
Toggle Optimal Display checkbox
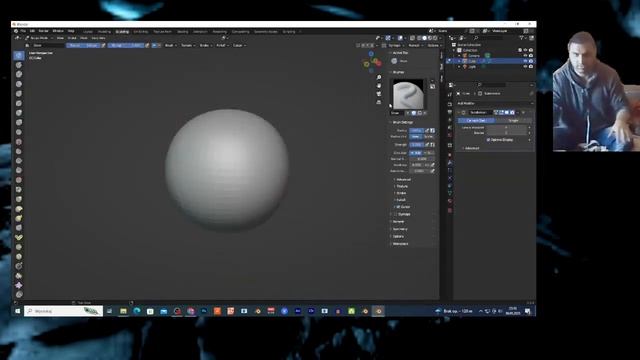(488, 140)
